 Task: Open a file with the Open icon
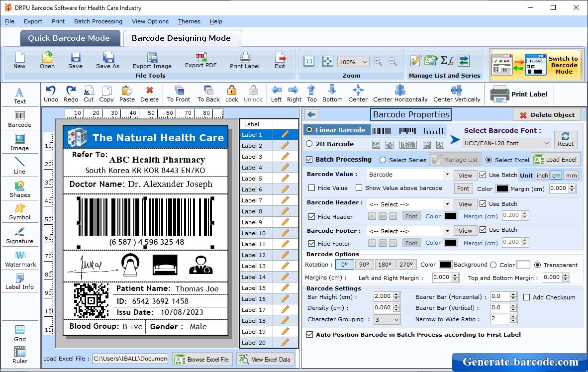pos(47,60)
